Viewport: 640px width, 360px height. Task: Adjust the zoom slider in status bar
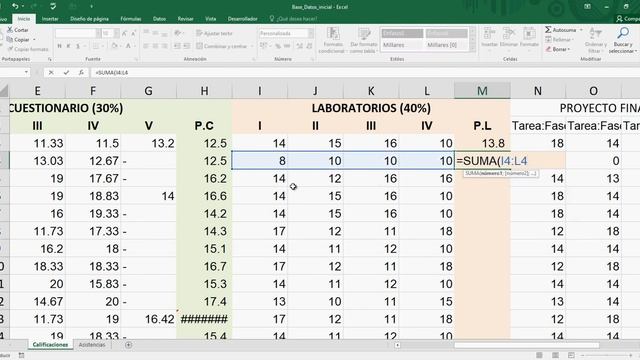click(608, 356)
